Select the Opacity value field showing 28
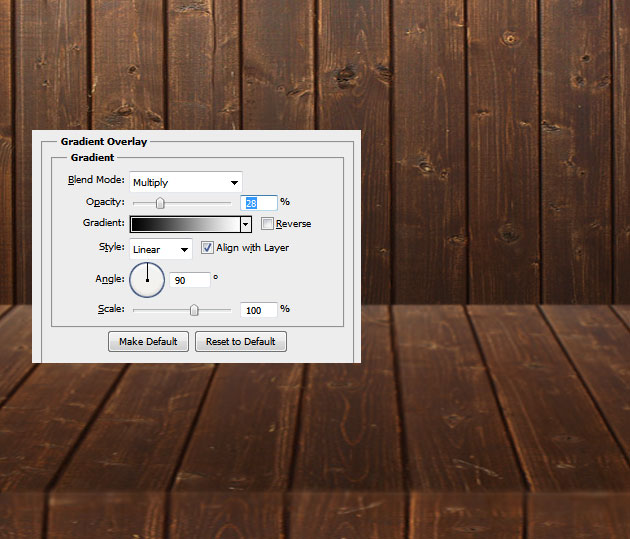The image size is (630, 539). pos(259,203)
